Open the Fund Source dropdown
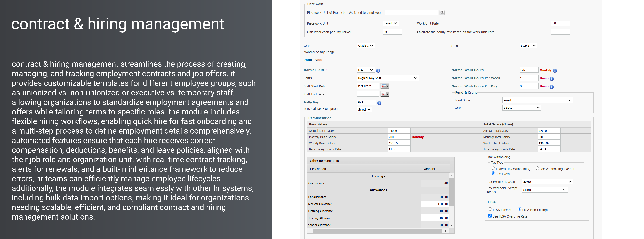This screenshot has height=239, width=644. point(537,100)
